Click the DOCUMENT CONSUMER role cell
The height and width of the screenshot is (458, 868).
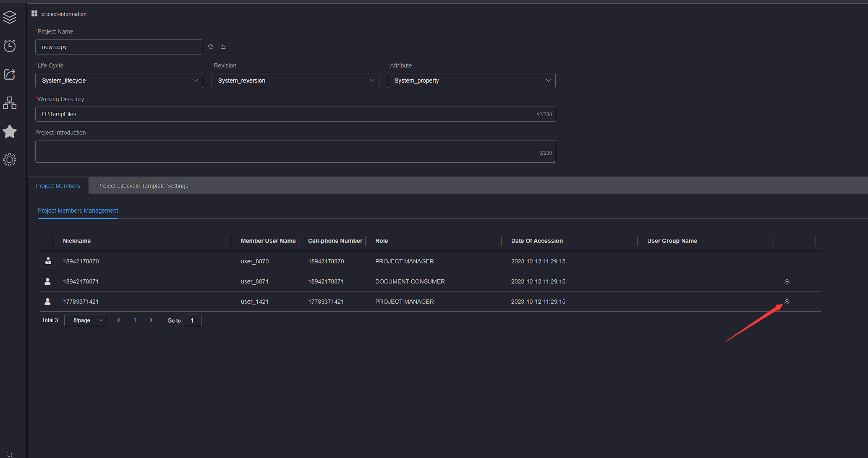410,281
